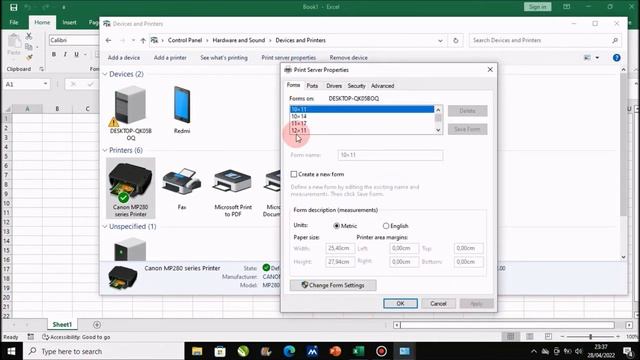Switch to the Drivers tab
The width and height of the screenshot is (640, 360).
point(334,86)
